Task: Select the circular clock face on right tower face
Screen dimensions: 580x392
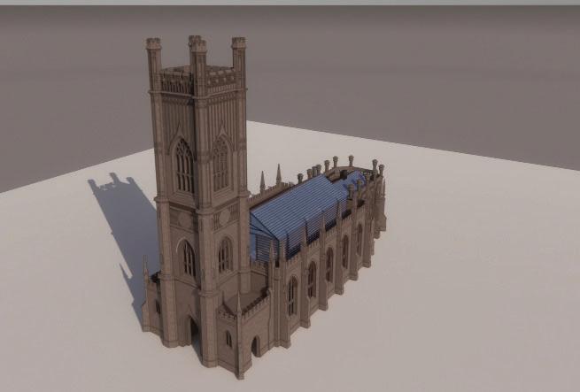Action: (x=224, y=216)
